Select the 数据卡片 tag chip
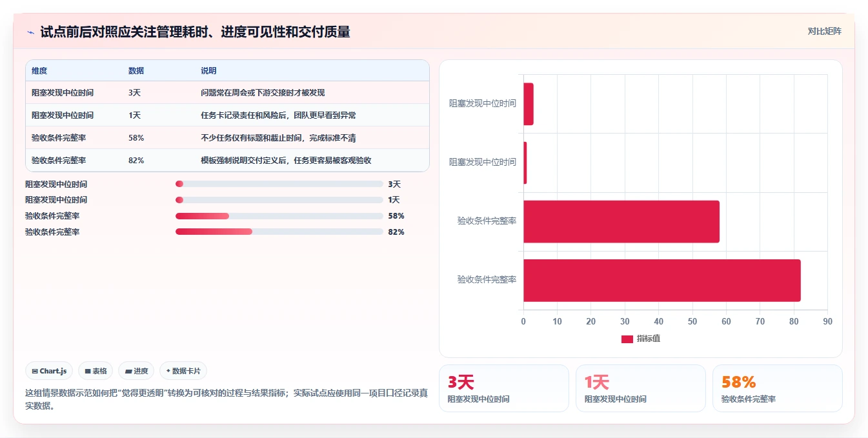Viewport: 868px width, 438px height. (x=183, y=371)
